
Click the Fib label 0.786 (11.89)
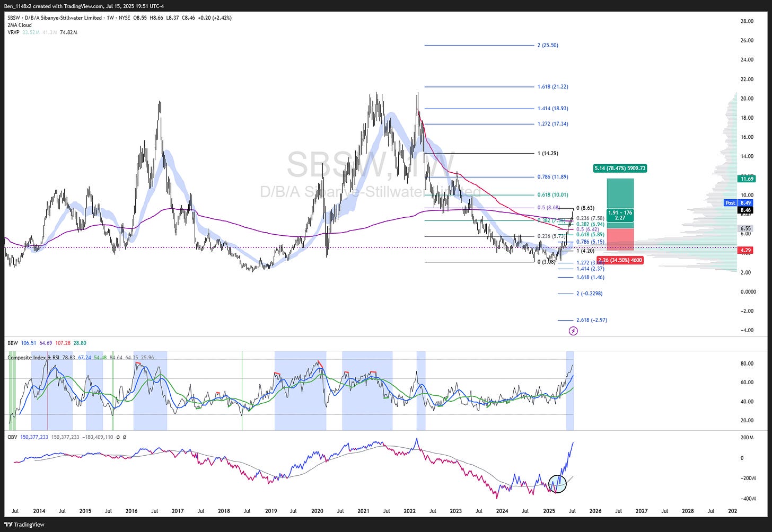(552, 177)
